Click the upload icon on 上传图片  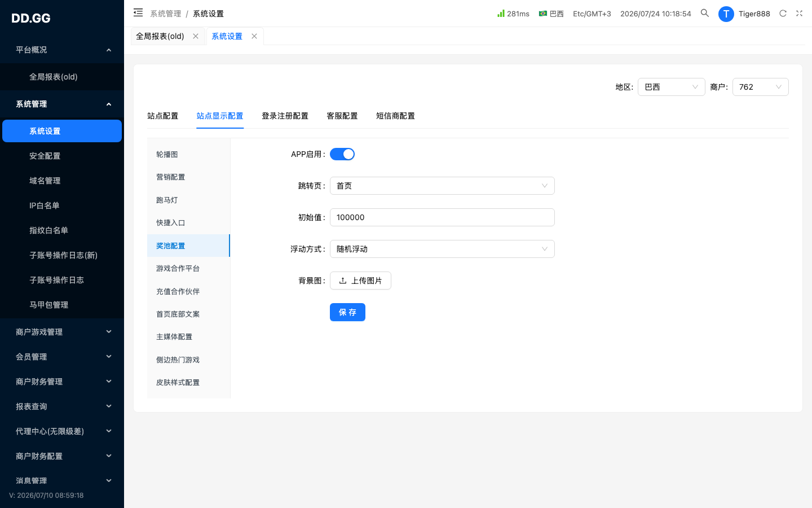343,281
